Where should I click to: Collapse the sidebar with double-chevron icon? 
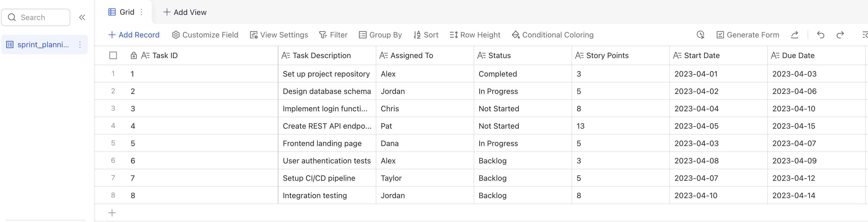tap(82, 17)
